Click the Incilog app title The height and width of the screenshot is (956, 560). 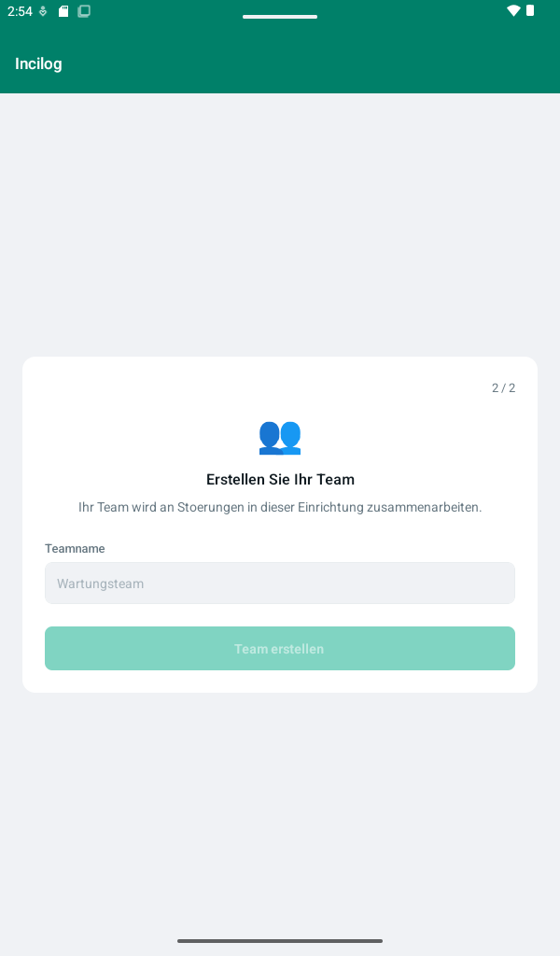(x=38, y=64)
